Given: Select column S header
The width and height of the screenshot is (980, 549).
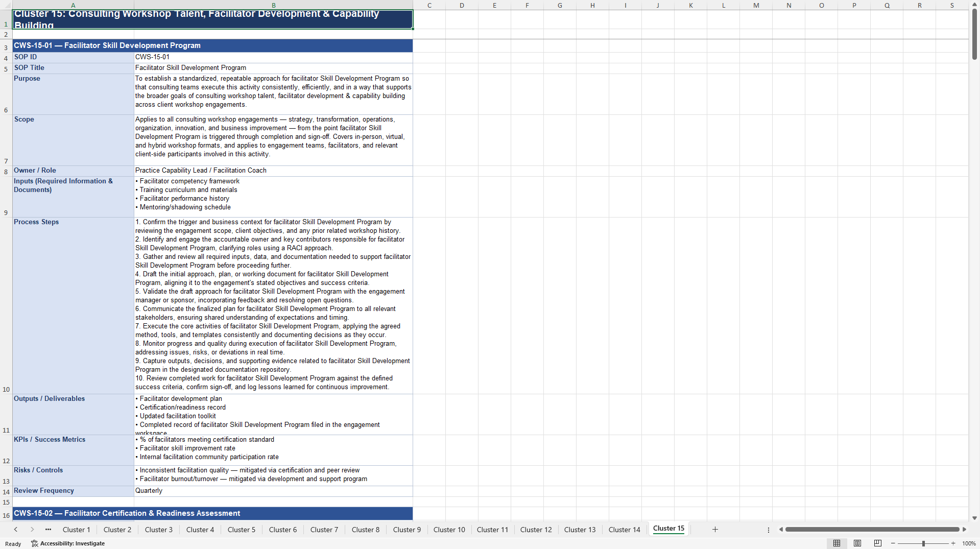Looking at the screenshot, I should (x=952, y=5).
